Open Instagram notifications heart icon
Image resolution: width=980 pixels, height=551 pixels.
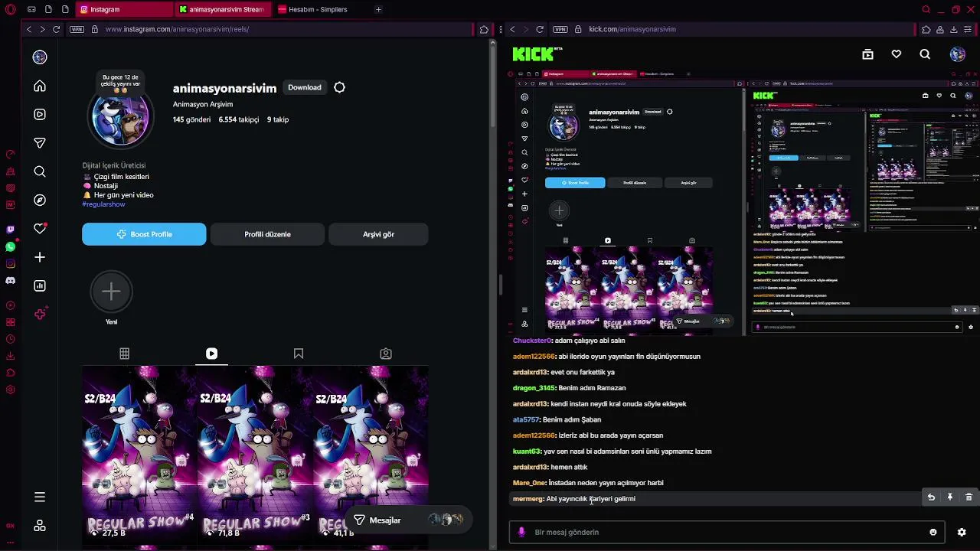40,229
